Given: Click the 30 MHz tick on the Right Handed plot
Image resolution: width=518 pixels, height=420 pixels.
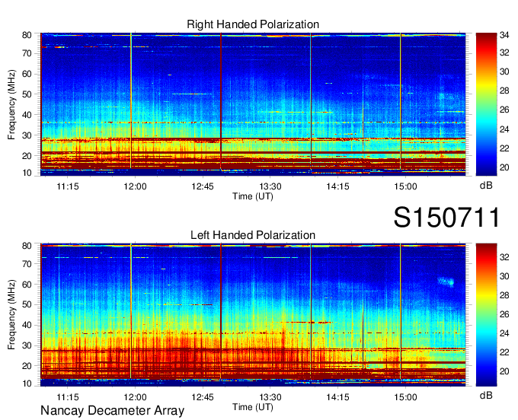Looking at the screenshot, I should pyautogui.click(x=27, y=135).
